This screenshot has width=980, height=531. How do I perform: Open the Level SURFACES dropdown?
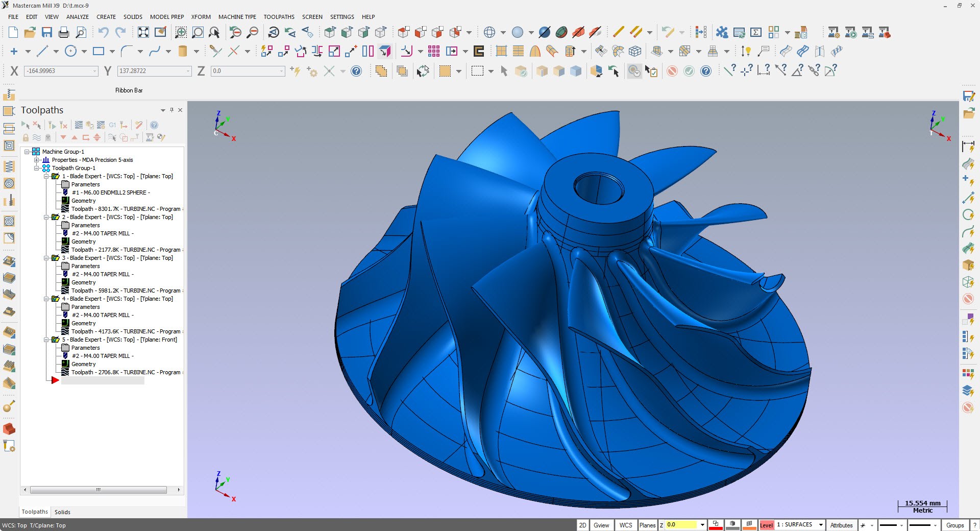click(x=821, y=525)
